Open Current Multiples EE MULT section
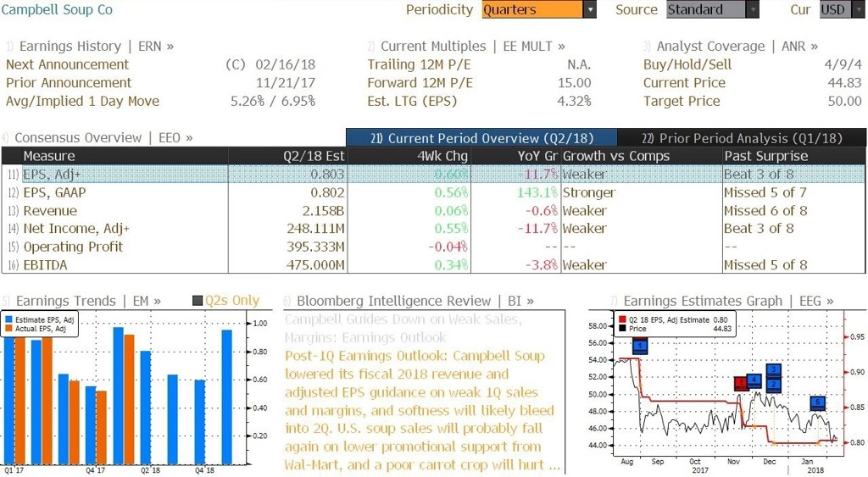The height and width of the screenshot is (477, 868). point(466,47)
